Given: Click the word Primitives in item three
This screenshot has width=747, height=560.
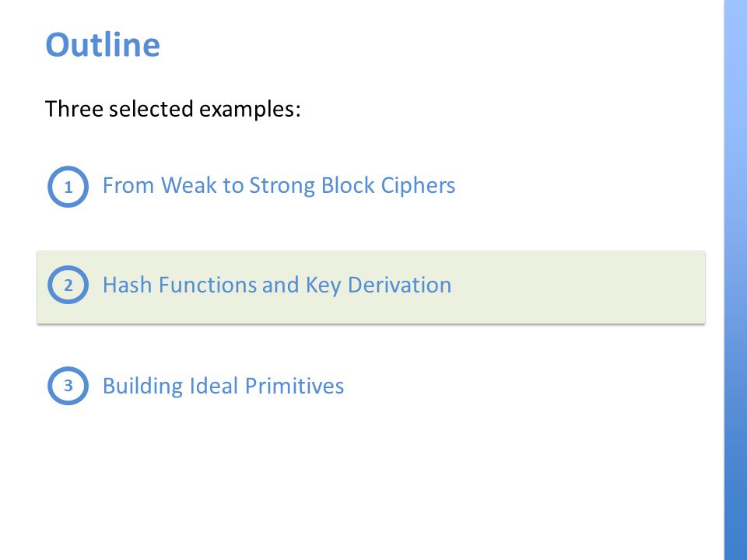Looking at the screenshot, I should click(x=294, y=386).
